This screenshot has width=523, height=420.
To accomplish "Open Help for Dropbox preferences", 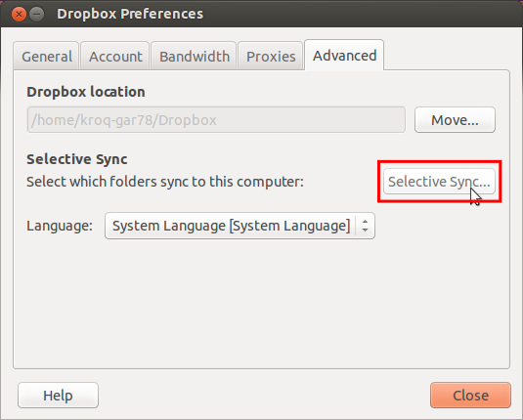I will pyautogui.click(x=58, y=396).
